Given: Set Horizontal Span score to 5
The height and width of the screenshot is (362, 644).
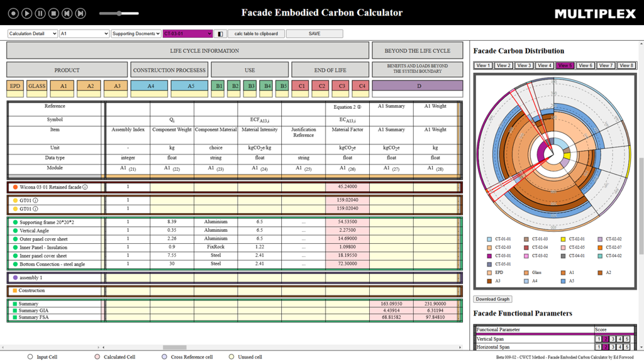Looking at the screenshot, I should pyautogui.click(x=627, y=347).
